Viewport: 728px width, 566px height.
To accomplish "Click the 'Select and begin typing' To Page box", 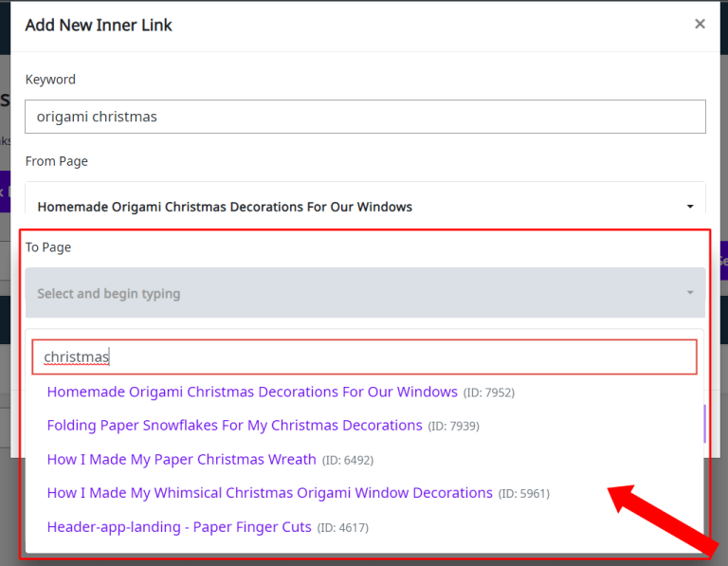I will (x=365, y=293).
